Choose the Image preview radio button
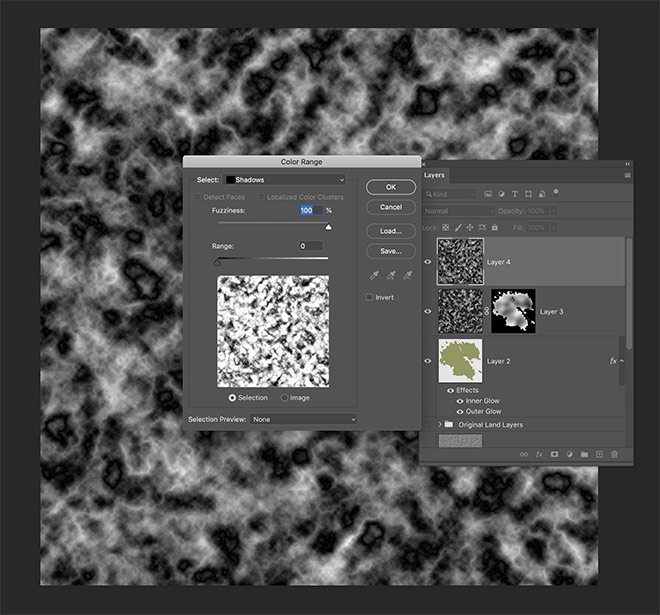This screenshot has height=615, width=660. pyautogui.click(x=284, y=397)
